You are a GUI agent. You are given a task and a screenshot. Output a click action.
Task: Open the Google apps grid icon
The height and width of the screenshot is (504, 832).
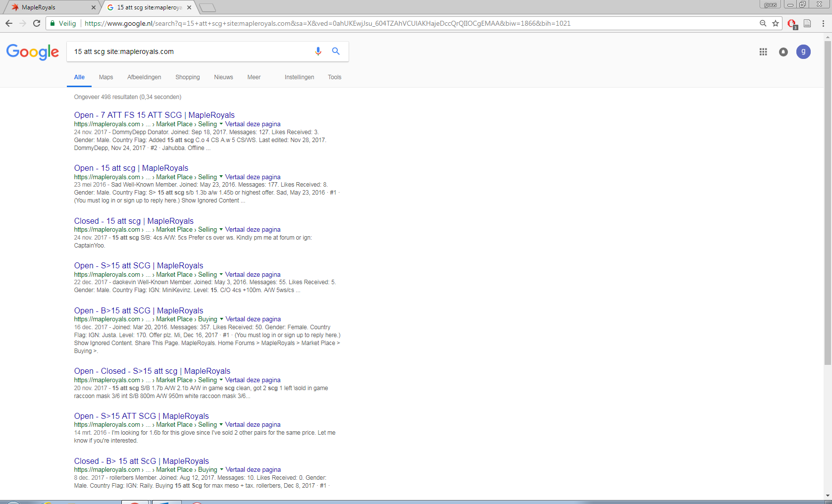point(763,52)
